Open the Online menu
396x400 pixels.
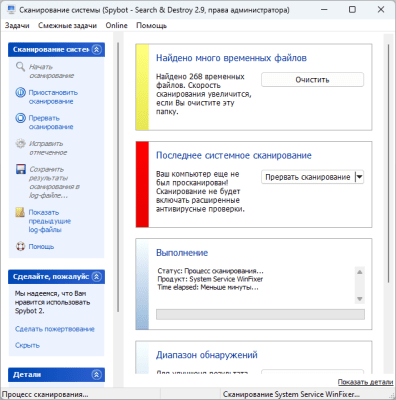click(116, 25)
